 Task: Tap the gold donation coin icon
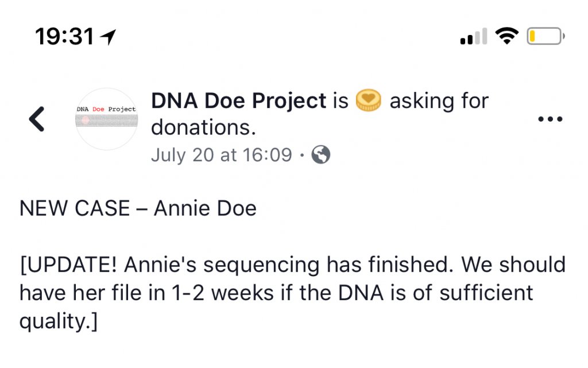pos(369,102)
